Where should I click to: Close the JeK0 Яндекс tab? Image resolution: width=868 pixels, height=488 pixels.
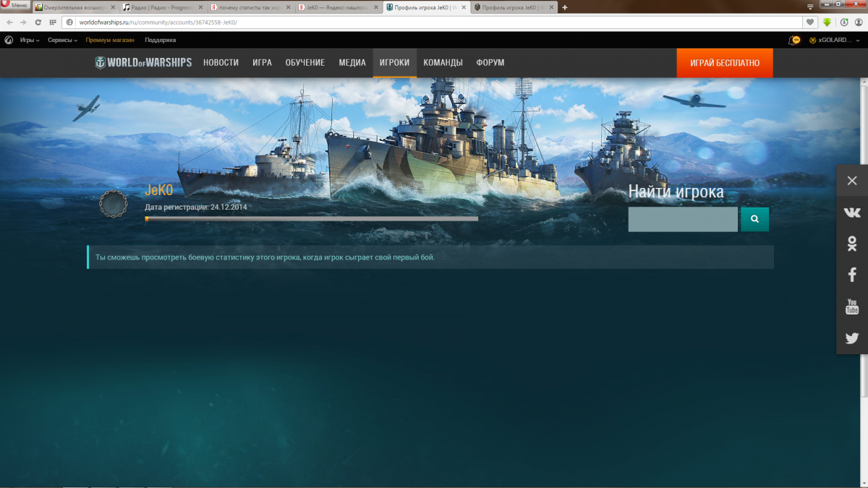(377, 7)
